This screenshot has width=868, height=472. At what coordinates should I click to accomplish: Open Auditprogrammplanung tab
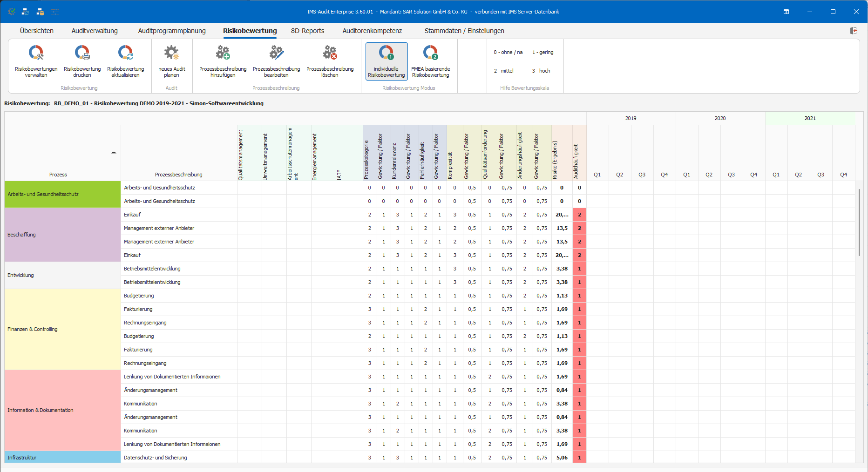point(172,31)
